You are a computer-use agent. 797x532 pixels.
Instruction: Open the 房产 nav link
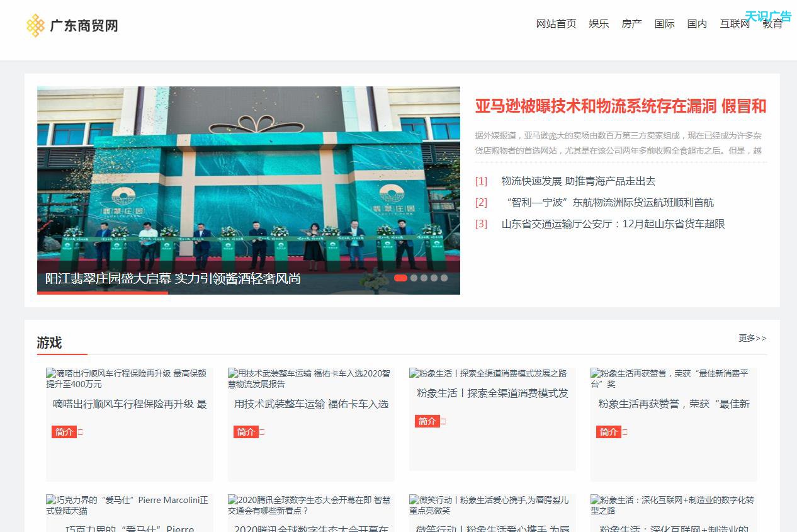(x=631, y=24)
